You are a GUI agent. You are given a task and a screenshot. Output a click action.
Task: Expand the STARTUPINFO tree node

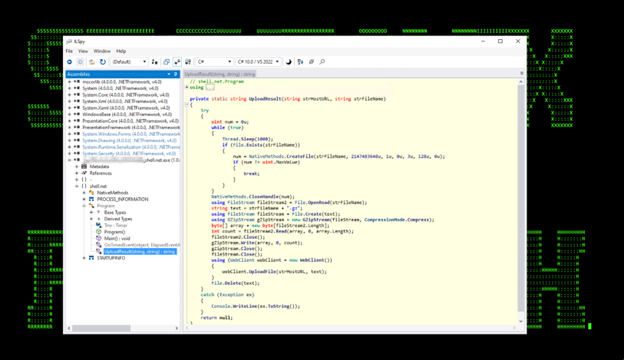(84, 258)
